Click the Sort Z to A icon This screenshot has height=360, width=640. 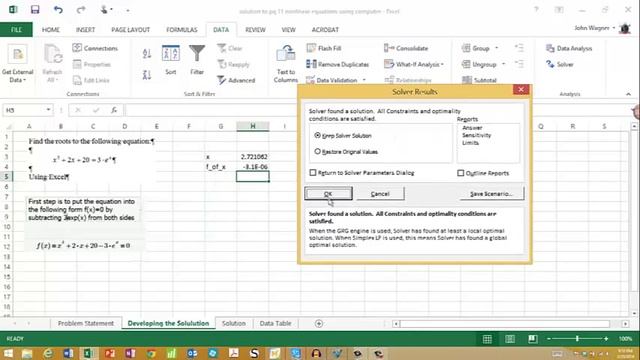pos(147,75)
